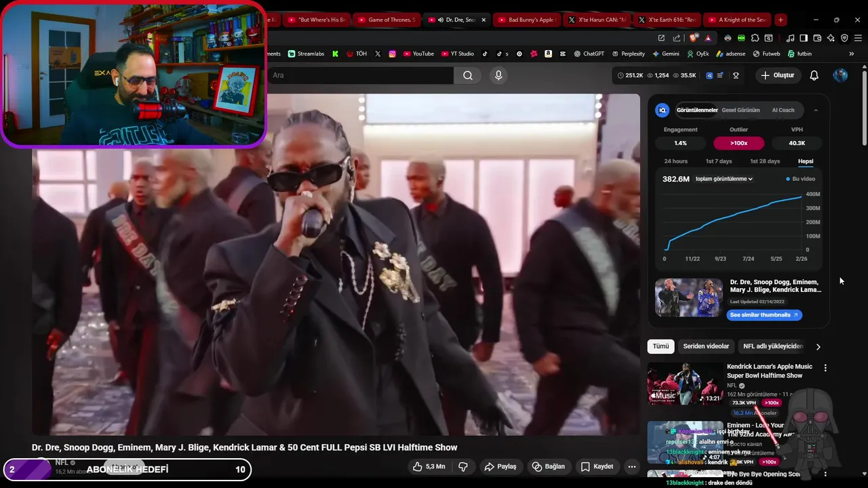Open options menu for Kendrick Lamar's Apple Music video
The width and height of the screenshot is (868, 488).
click(x=825, y=368)
